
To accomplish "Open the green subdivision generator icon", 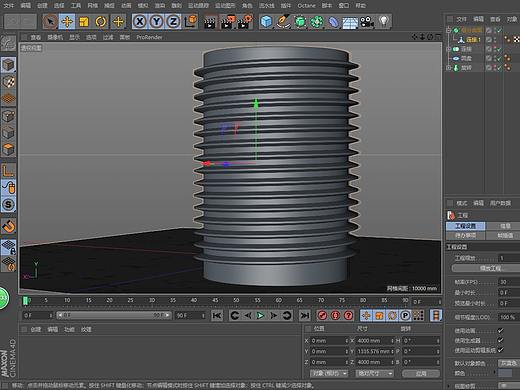I will coord(300,22).
